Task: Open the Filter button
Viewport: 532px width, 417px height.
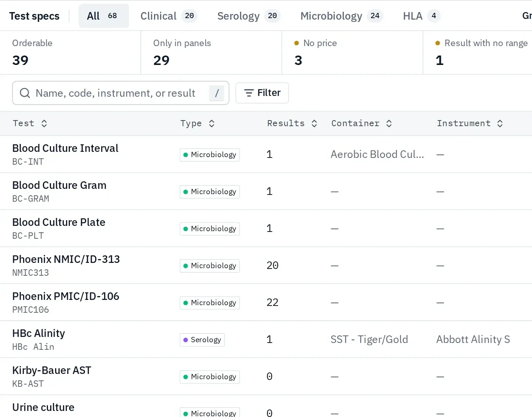Action: point(262,93)
